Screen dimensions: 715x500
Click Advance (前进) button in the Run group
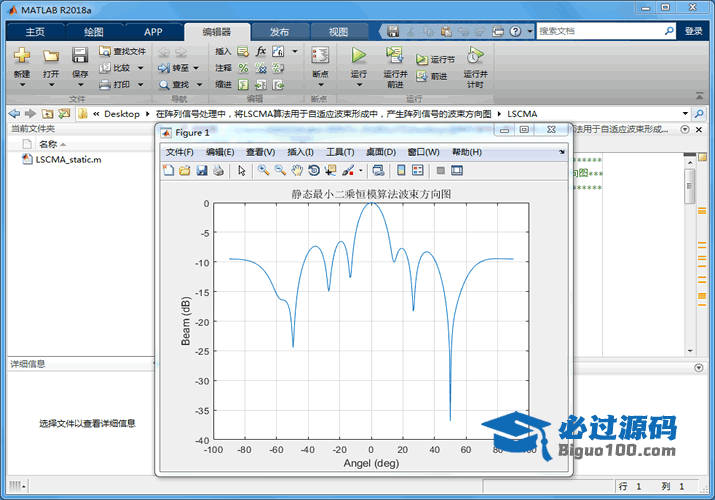coord(431,77)
